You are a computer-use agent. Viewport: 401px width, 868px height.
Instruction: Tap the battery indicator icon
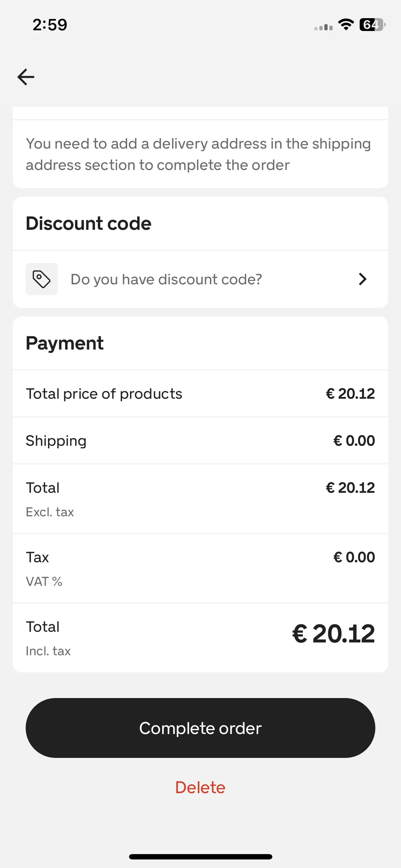372,25
